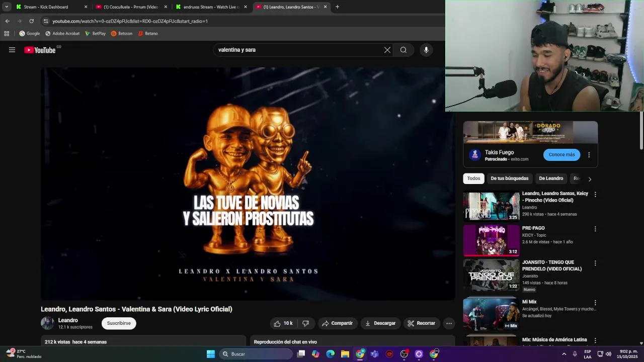Screen dimensions: 644x362
Task: Open Mi Mix playlist thumbnail
Action: pyautogui.click(x=491, y=314)
